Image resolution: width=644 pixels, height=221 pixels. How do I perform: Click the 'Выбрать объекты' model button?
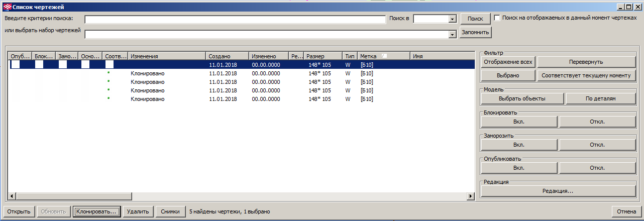[x=521, y=98]
